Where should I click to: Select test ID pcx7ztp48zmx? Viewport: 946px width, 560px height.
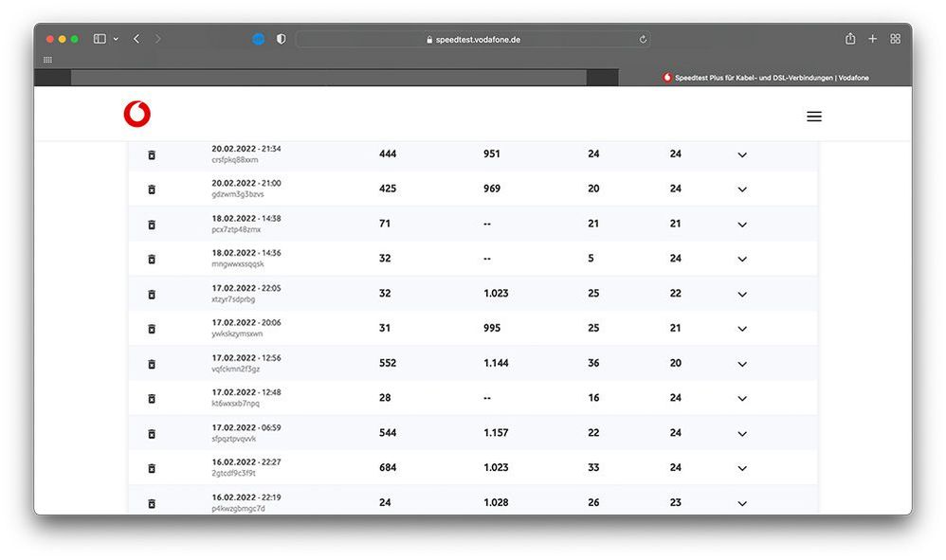click(237, 229)
